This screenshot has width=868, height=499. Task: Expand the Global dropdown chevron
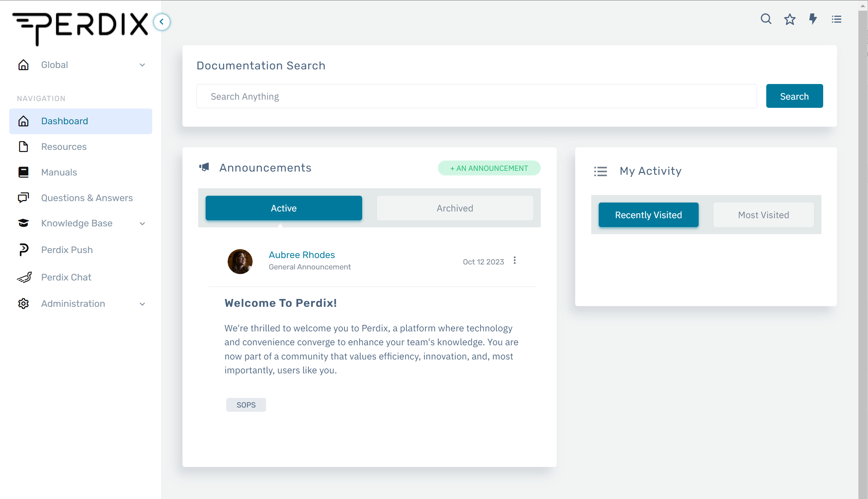142,65
